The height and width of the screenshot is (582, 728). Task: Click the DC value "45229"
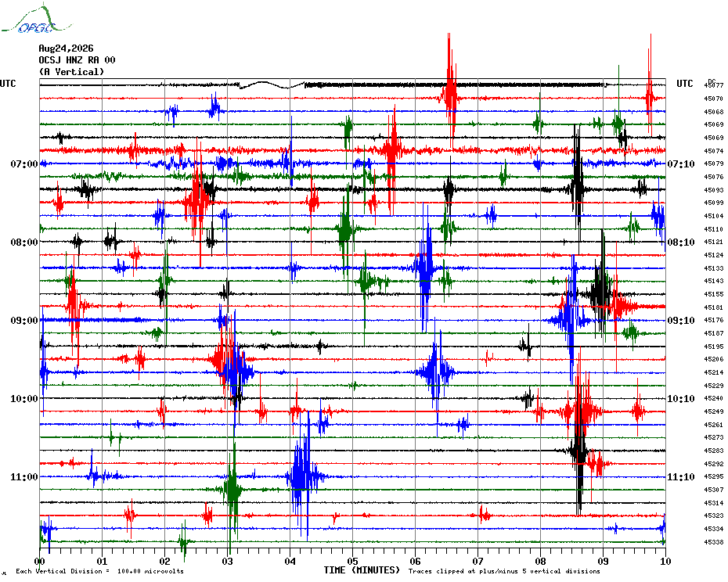714,386
